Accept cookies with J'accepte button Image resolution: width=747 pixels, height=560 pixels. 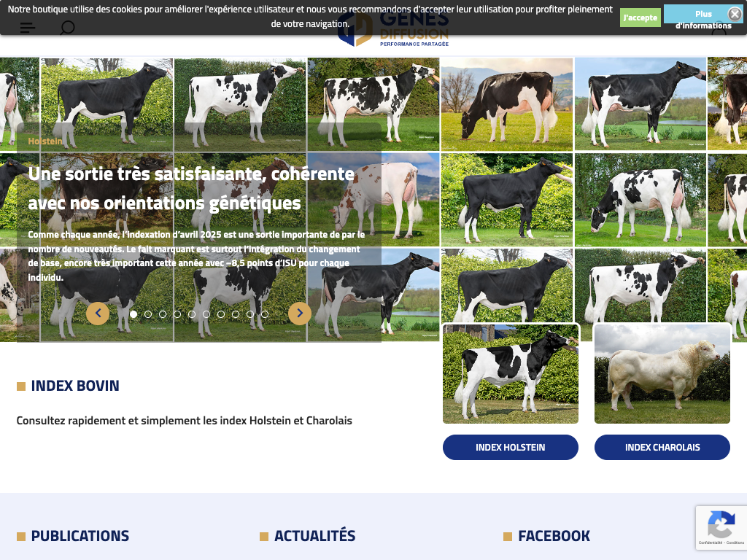click(x=640, y=17)
